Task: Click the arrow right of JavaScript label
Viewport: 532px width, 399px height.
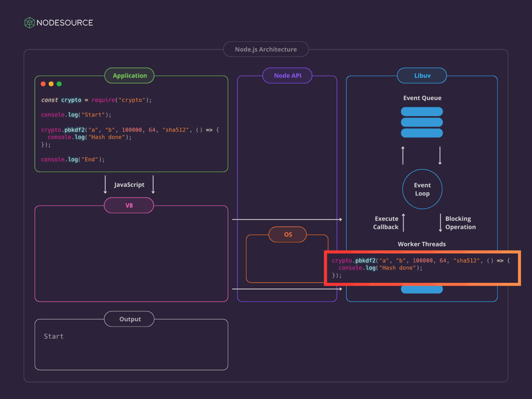Action: click(x=153, y=185)
